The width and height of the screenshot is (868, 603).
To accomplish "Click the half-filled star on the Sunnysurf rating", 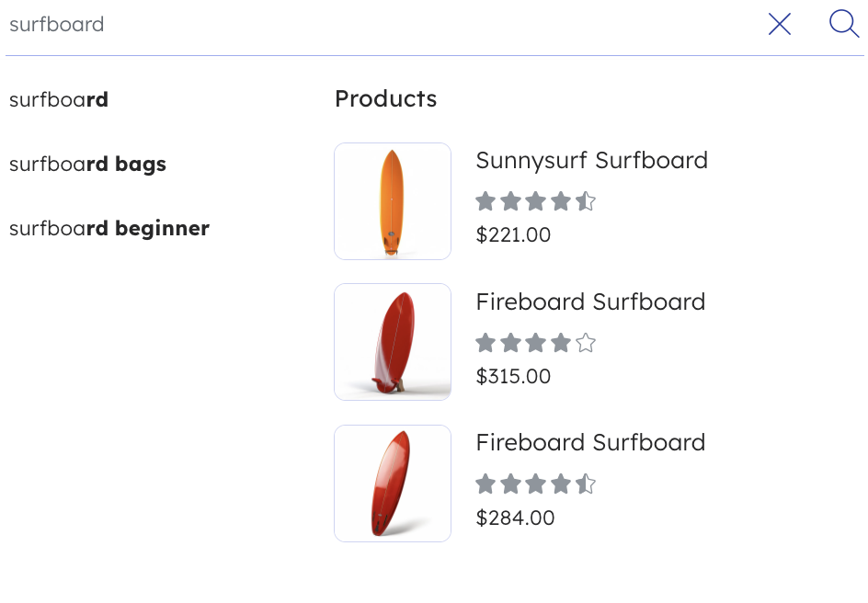I will pyautogui.click(x=586, y=201).
